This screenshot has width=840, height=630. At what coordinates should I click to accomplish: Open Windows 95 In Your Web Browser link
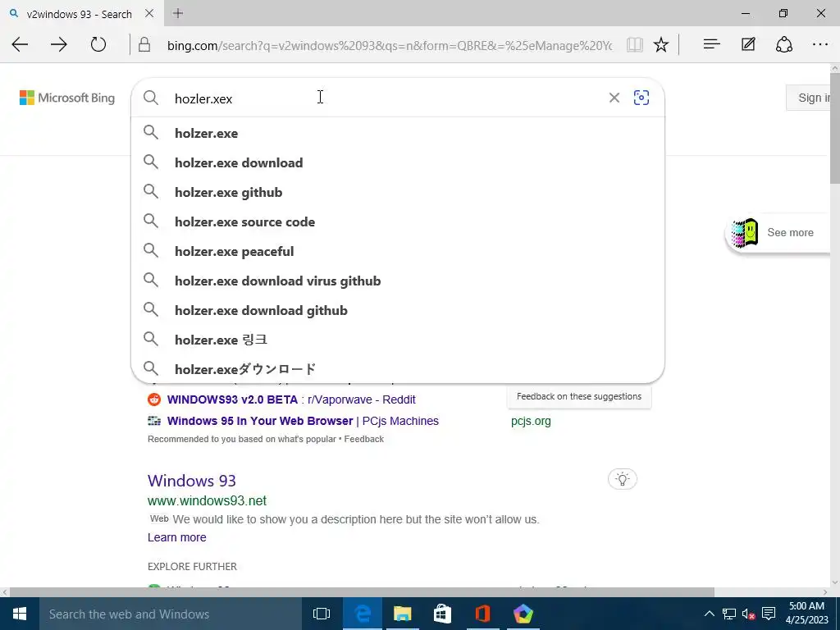point(303,421)
